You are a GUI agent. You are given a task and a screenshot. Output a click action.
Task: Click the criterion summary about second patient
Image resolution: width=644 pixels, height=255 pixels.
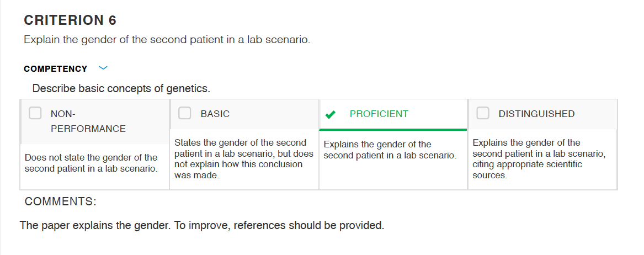click(167, 40)
